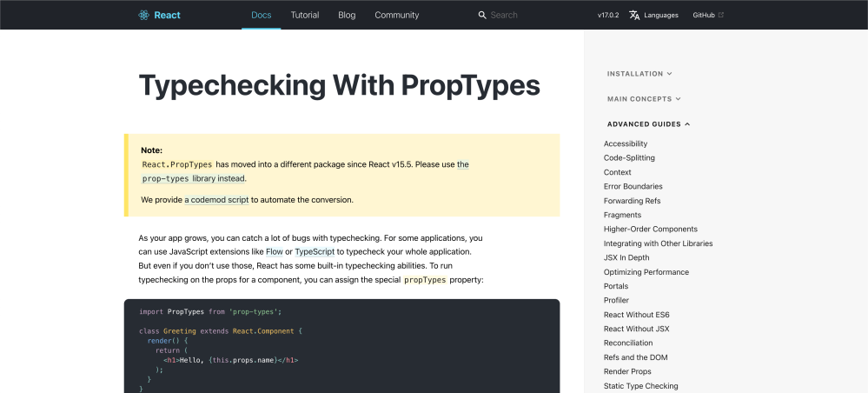The height and width of the screenshot is (393, 868).
Task: Click the search magnifier icon
Action: (x=482, y=15)
